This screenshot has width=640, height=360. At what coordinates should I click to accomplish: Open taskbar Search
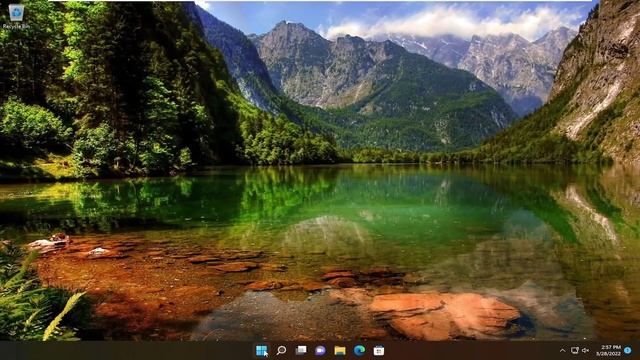coord(281,350)
